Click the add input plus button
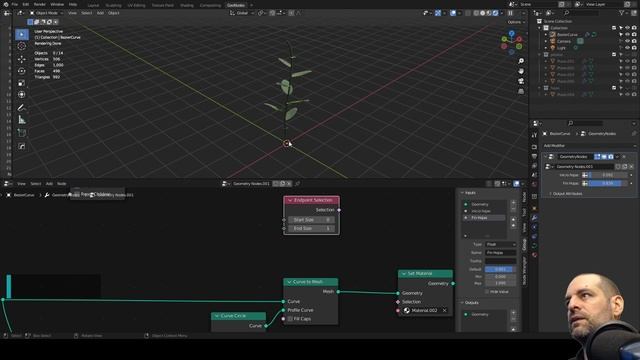 [513, 203]
